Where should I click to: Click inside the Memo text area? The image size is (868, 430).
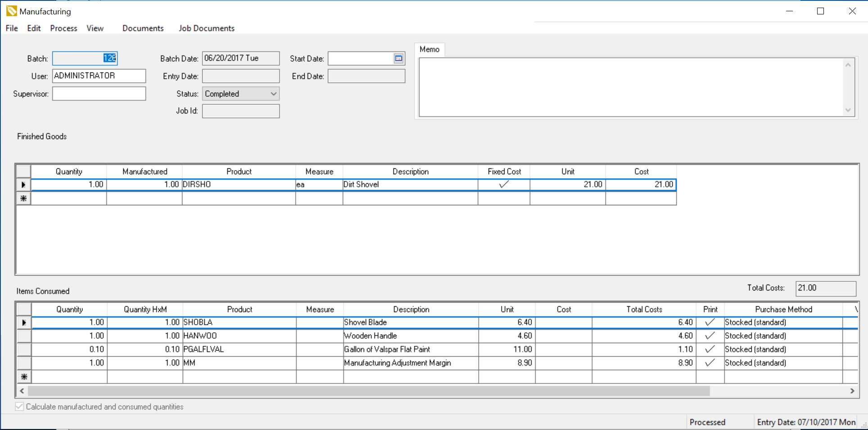point(630,87)
